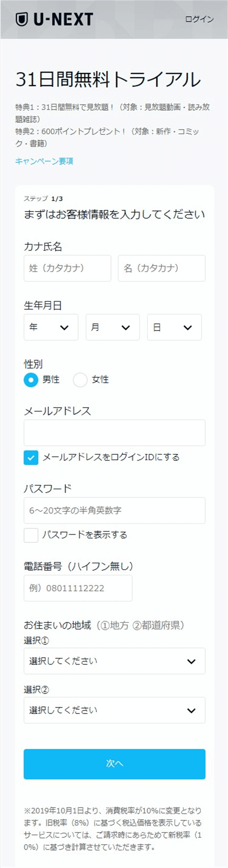
Task: Click the 名（カタカナ）first name field
Action: (x=161, y=268)
